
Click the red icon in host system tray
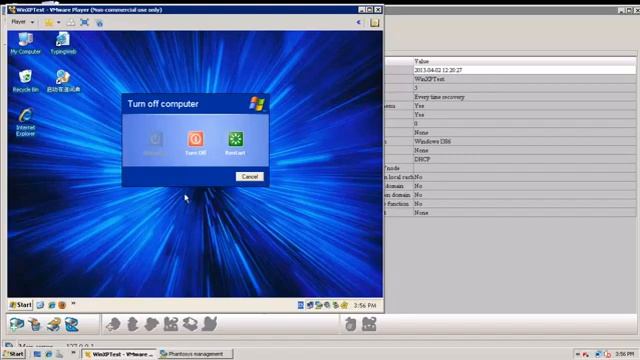tap(585, 354)
